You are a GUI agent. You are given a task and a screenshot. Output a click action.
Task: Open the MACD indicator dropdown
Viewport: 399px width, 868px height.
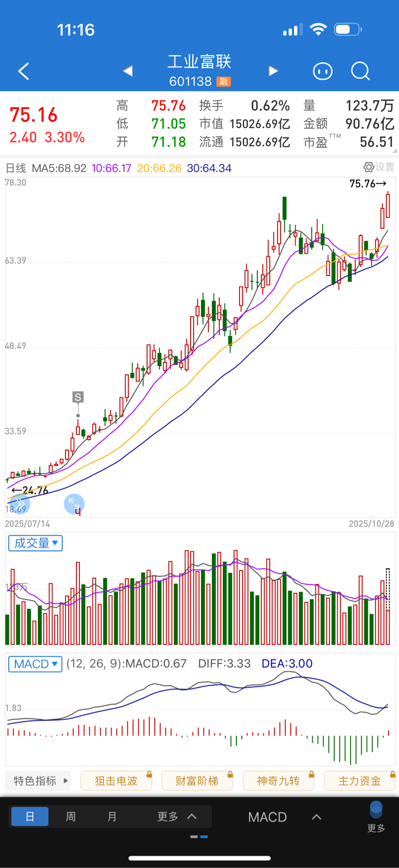[35, 664]
